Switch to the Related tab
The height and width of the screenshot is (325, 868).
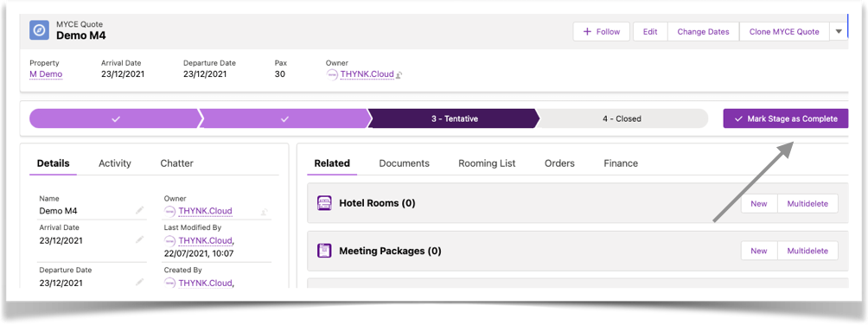point(332,163)
